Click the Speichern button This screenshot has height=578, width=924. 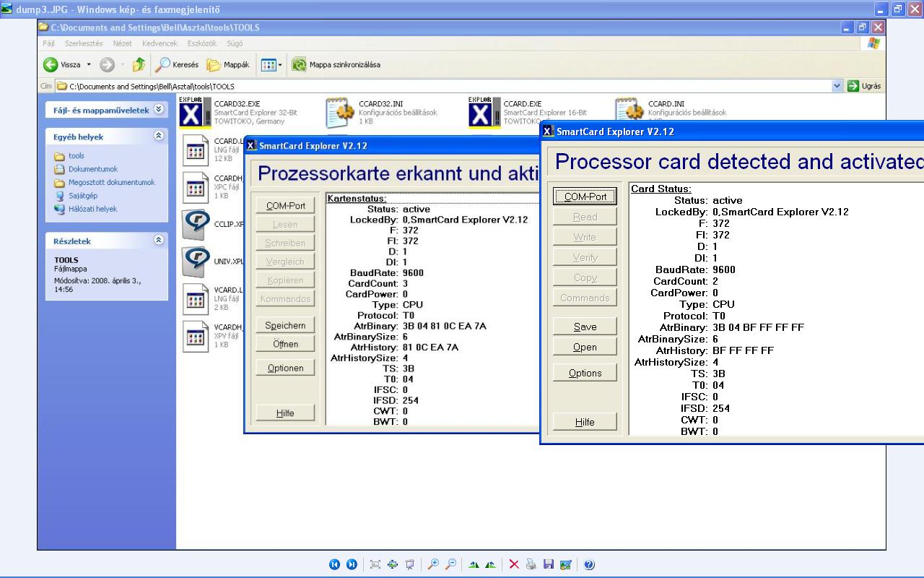(285, 325)
